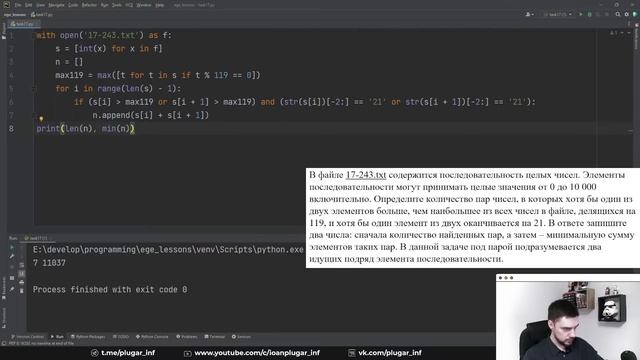Click task17.py breadcrumb in navigation bar

tap(42, 15)
